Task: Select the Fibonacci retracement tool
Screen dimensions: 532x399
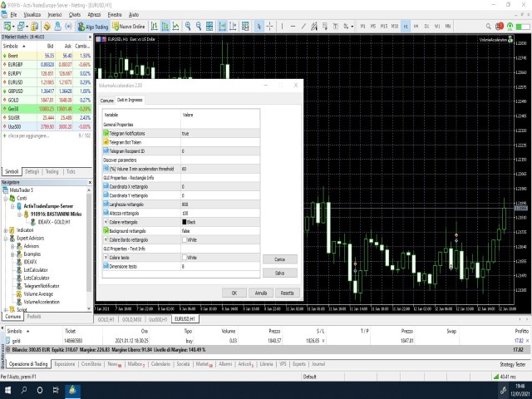Action: point(325,26)
